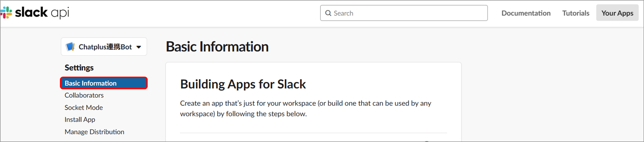Open the Socket Mode settings page
The width and height of the screenshot is (644, 142).
click(x=83, y=107)
